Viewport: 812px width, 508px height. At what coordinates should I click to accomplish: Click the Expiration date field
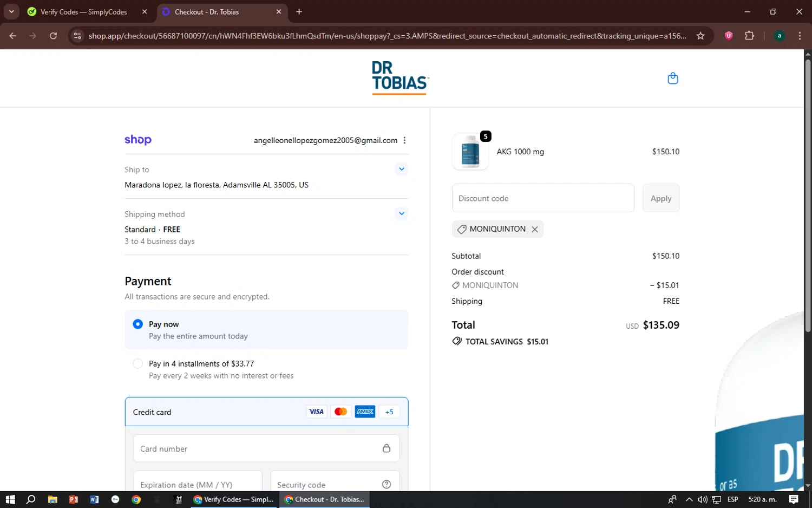click(x=198, y=481)
